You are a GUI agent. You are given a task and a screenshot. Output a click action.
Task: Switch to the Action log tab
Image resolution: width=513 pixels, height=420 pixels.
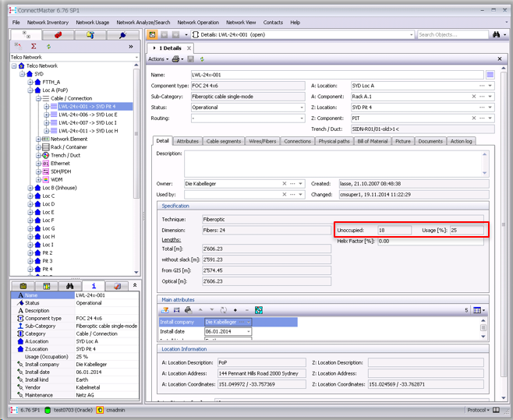pos(461,141)
